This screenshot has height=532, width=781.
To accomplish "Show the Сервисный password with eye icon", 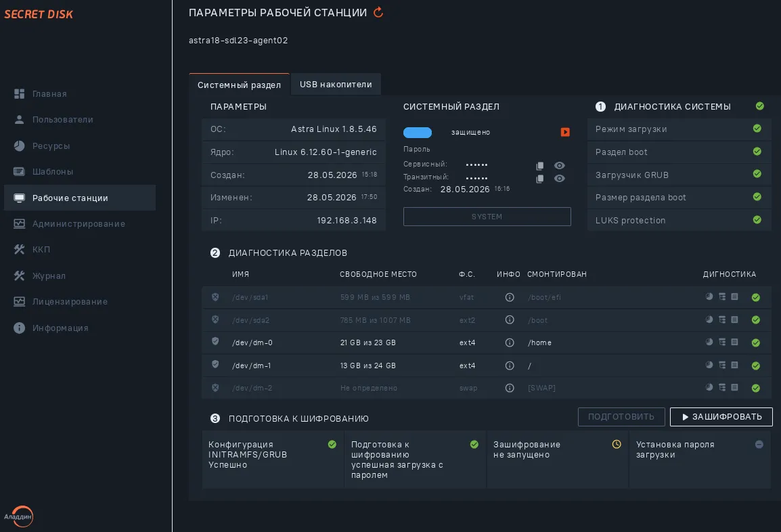I will (x=559, y=165).
